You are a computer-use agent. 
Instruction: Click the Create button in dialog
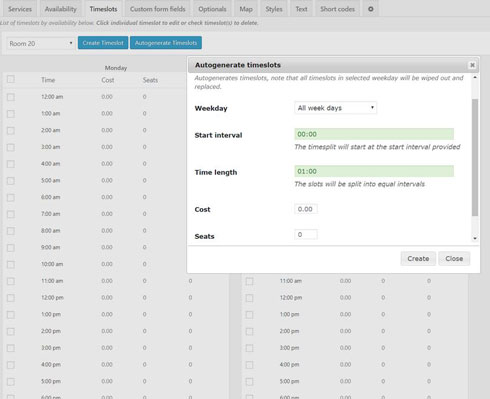418,258
